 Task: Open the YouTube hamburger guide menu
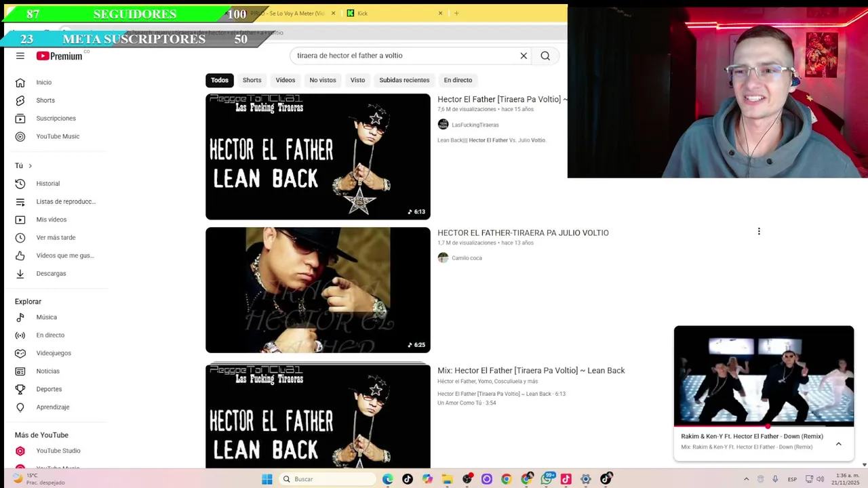[x=20, y=56]
